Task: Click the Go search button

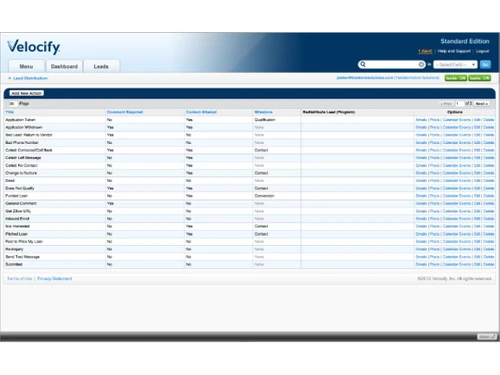Action: coord(485,65)
